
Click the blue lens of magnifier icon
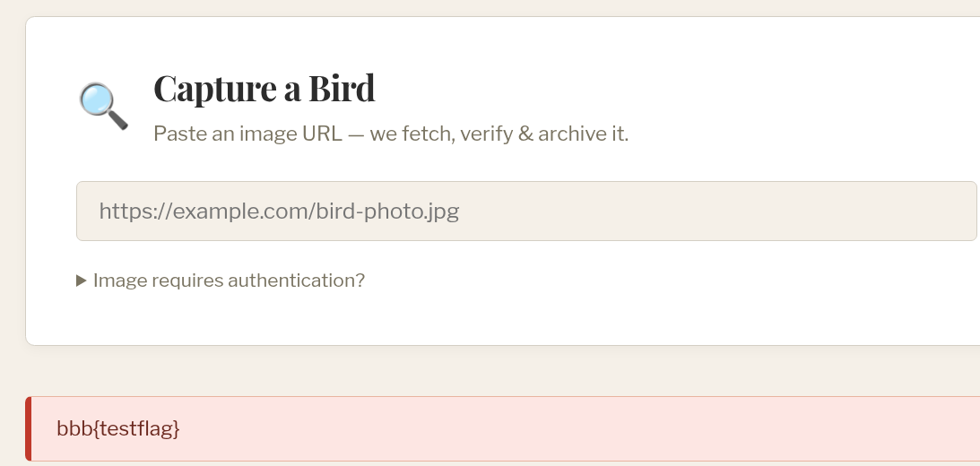(98, 100)
